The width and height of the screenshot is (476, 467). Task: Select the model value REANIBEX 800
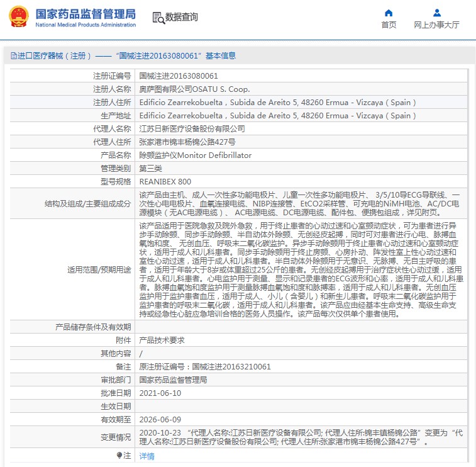tap(165, 182)
